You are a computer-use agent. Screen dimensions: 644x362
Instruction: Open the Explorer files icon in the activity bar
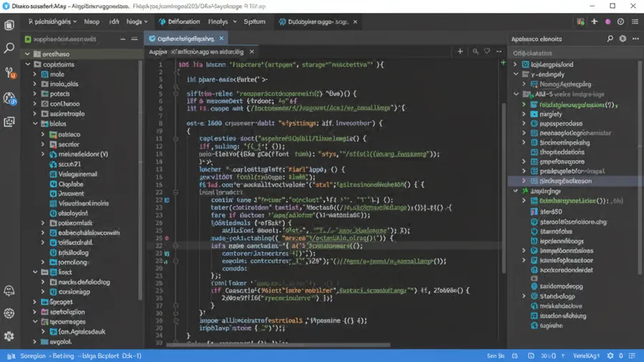pos(9,26)
